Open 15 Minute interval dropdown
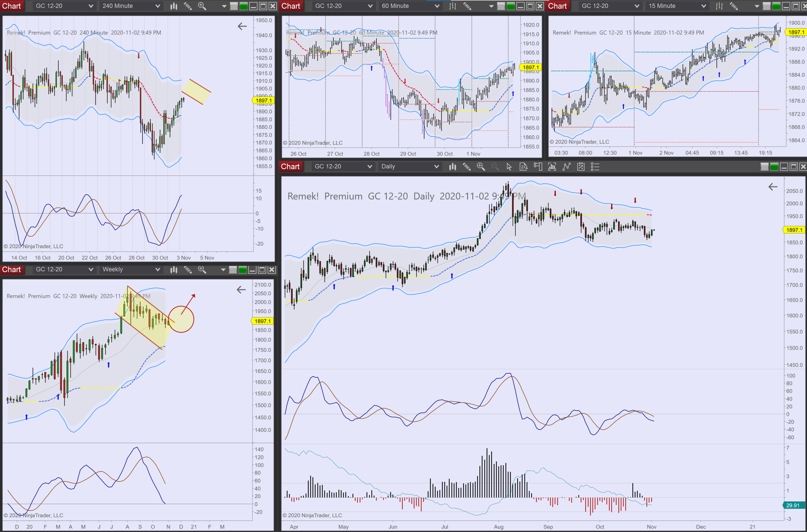Screen dimensions: 807x532 tap(677, 6)
